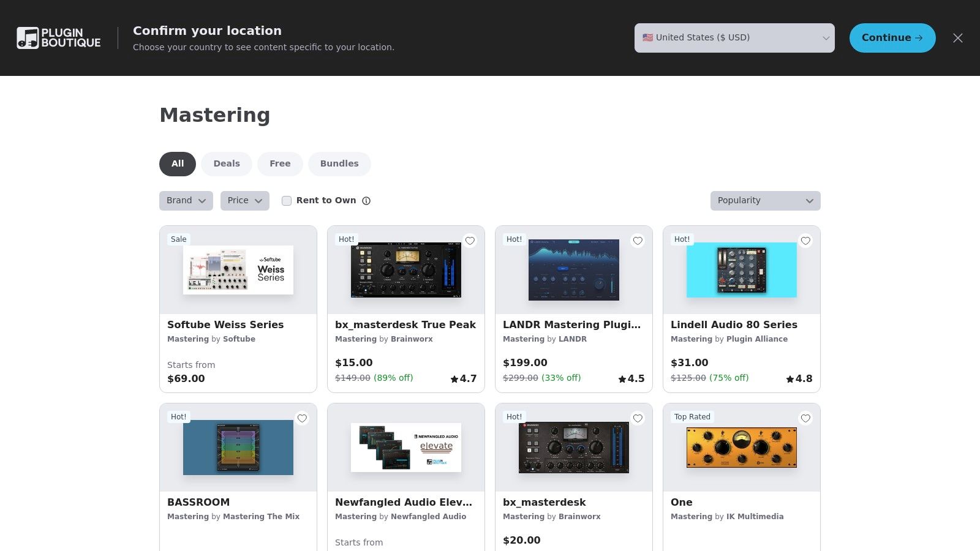Expand the Price filter dropdown

tap(245, 201)
